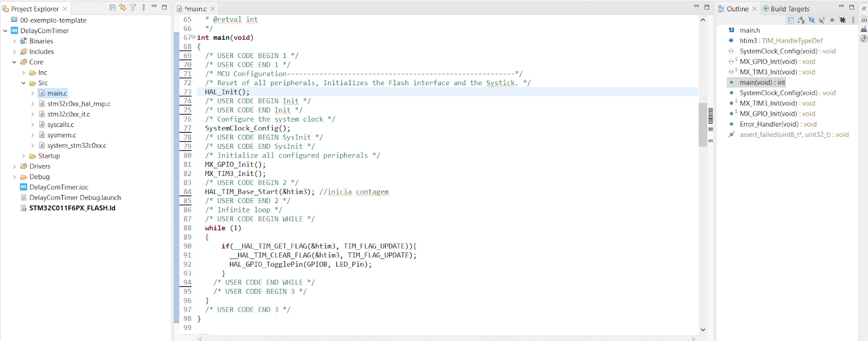Toggle Link with Editor in Project Explorer

123,8
